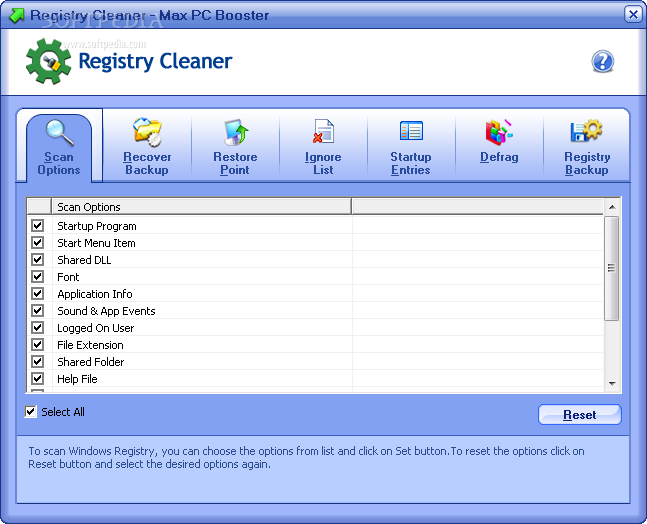Click the green arrow title bar icon

(x=17, y=15)
